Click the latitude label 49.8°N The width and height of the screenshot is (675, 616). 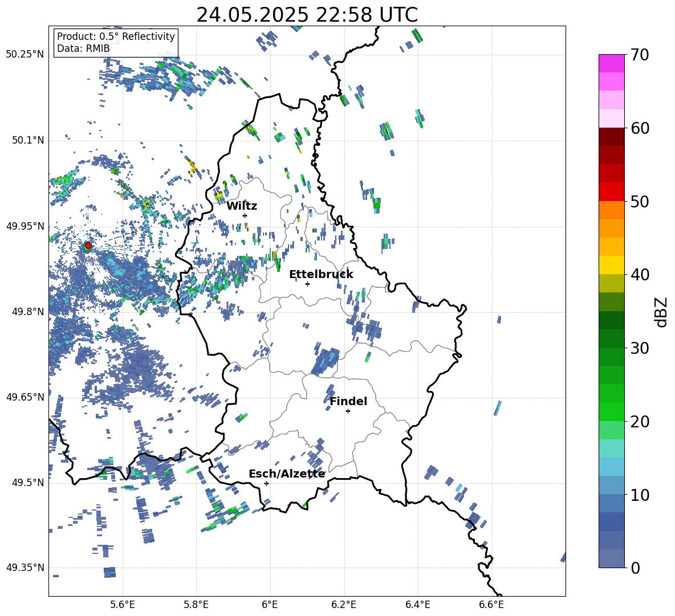[27, 312]
